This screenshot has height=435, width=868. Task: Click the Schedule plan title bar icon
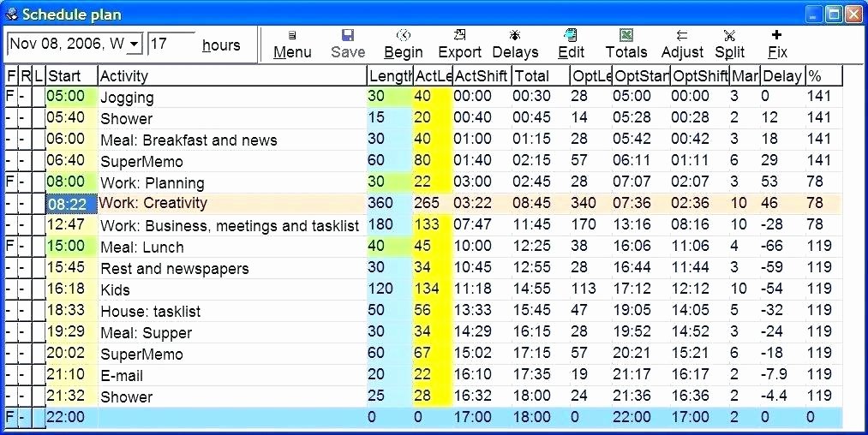click(10, 14)
